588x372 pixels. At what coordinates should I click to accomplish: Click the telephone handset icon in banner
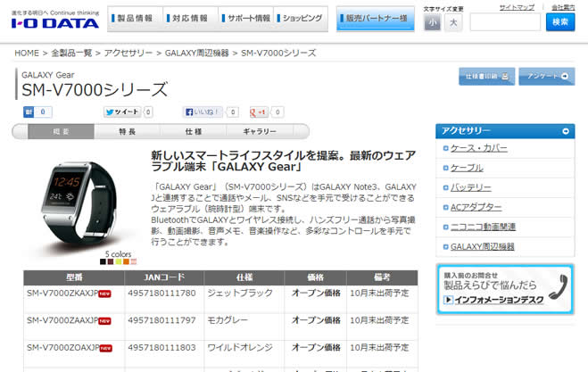pyautogui.click(x=559, y=286)
